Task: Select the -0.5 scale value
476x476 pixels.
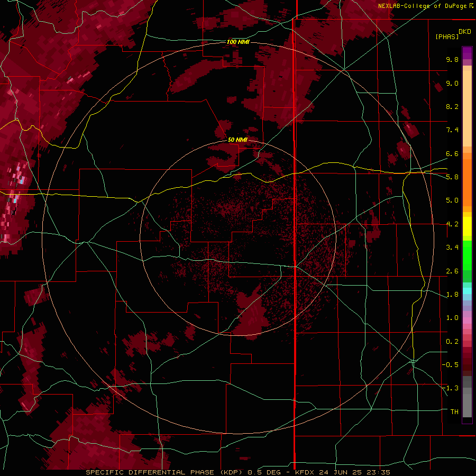Action: pyautogui.click(x=450, y=365)
